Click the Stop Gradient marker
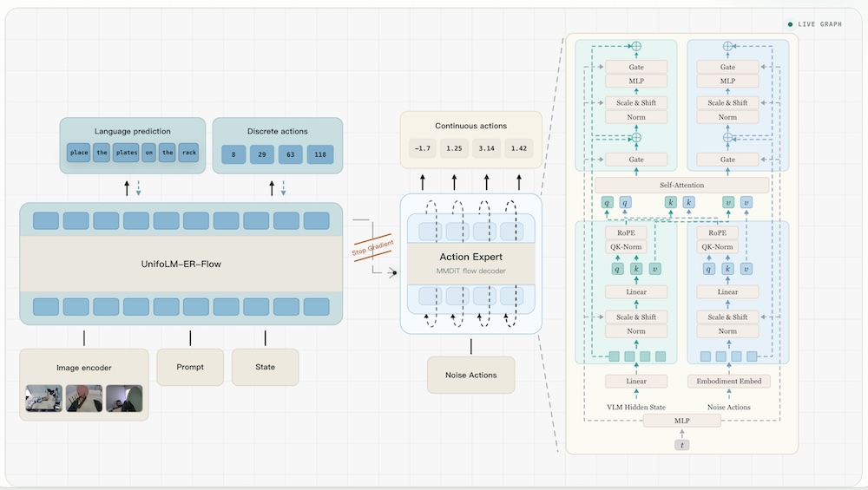Viewport: 868px width, 490px height. (x=372, y=248)
